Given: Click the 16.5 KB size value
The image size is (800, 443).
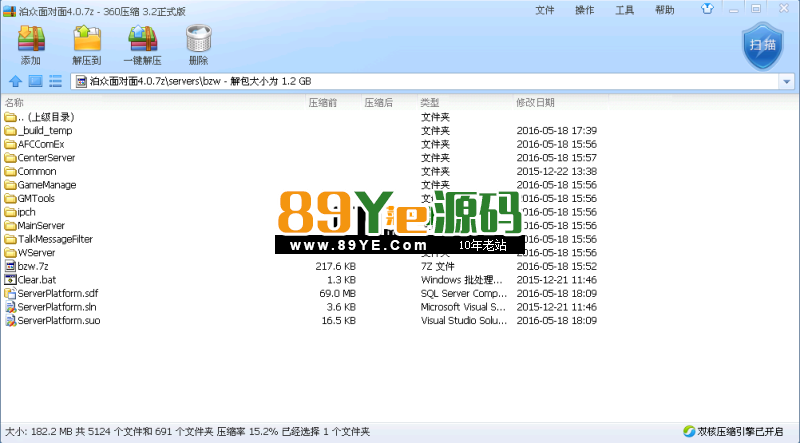Looking at the screenshot, I should tap(339, 321).
